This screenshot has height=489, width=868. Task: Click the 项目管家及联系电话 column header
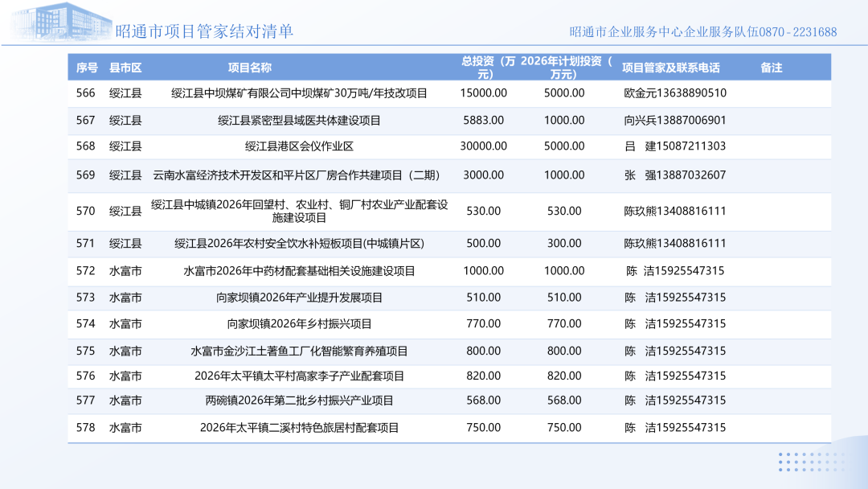point(670,68)
